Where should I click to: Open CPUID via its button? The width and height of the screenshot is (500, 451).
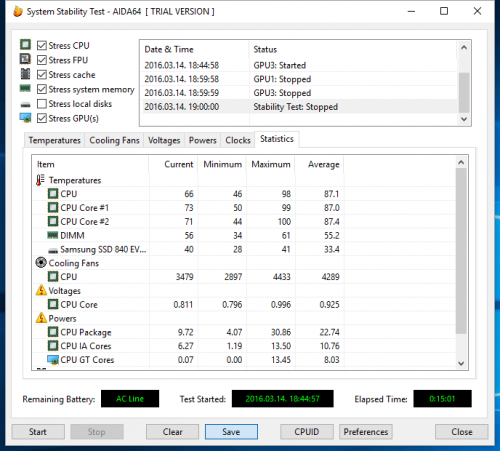coord(307,432)
